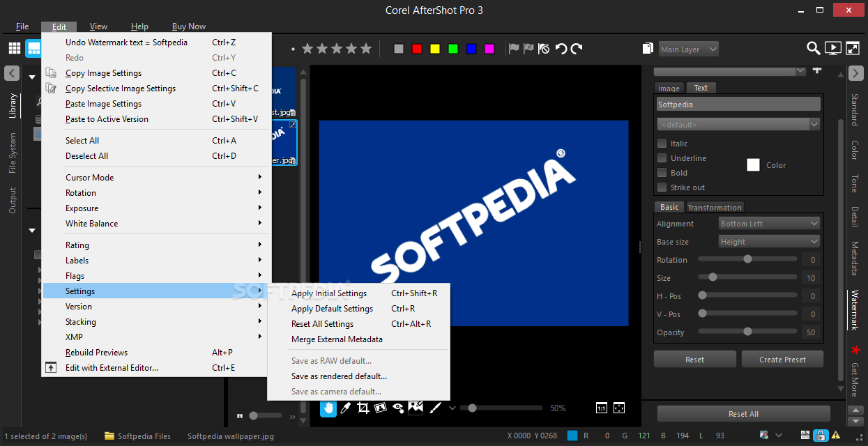Open the layer regions tool icon
This screenshot has height=446, width=868.
coord(416,408)
